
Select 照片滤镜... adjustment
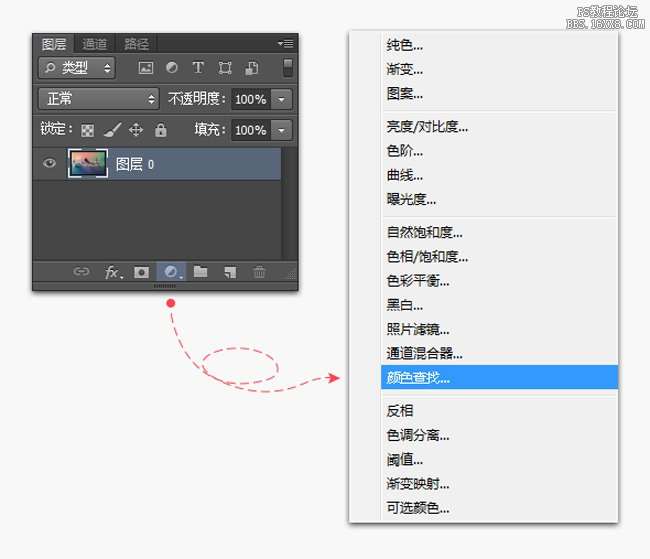click(x=499, y=330)
